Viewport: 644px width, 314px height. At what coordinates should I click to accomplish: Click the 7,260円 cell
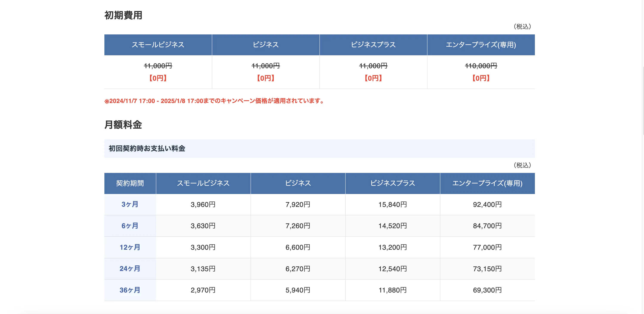point(298,226)
